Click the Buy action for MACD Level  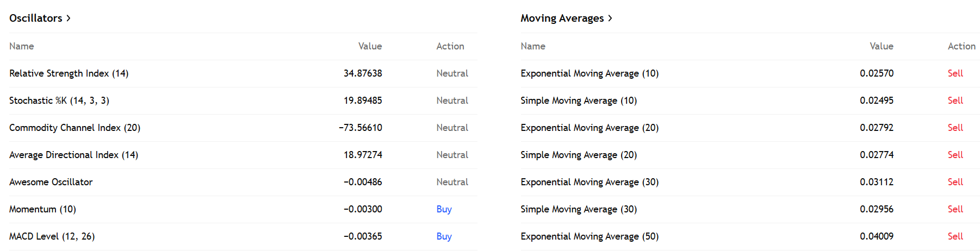click(444, 236)
